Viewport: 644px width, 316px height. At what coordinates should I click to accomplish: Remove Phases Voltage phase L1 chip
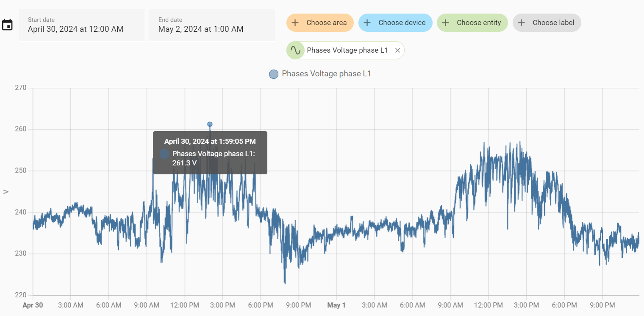pyautogui.click(x=397, y=50)
